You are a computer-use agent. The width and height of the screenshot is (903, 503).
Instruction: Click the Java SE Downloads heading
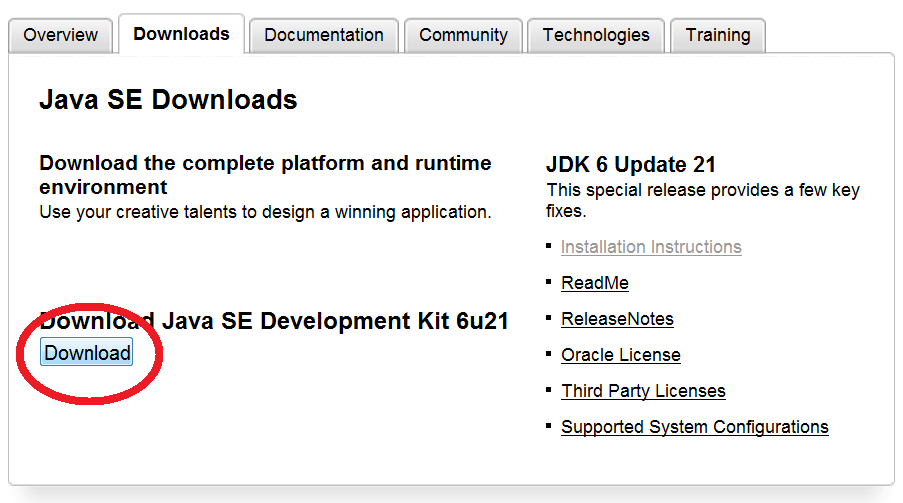coord(168,100)
